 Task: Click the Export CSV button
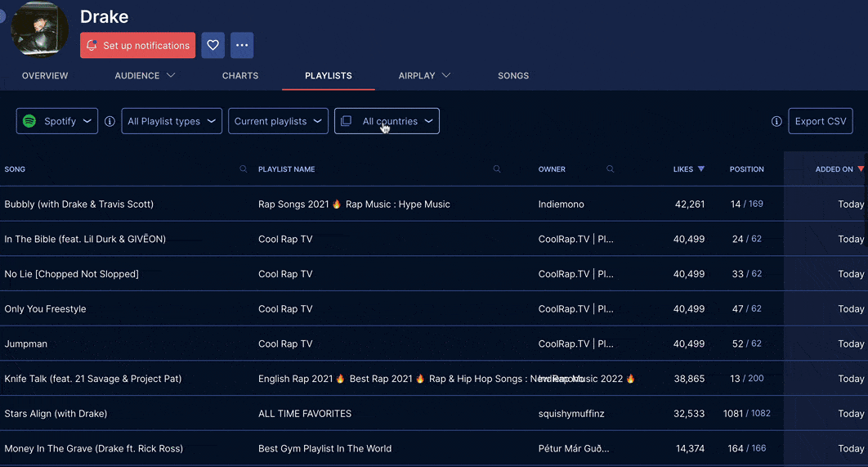[x=820, y=121]
